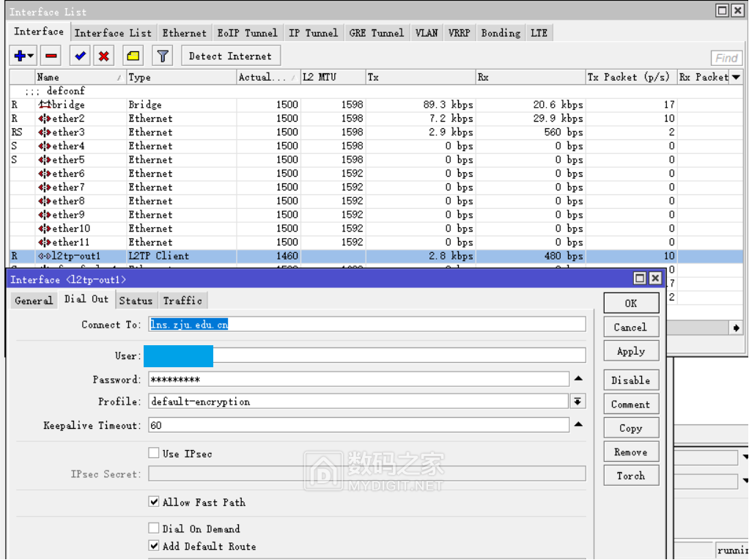749x560 pixels.
Task: Click the ether10 interface icon
Action: click(x=45, y=229)
